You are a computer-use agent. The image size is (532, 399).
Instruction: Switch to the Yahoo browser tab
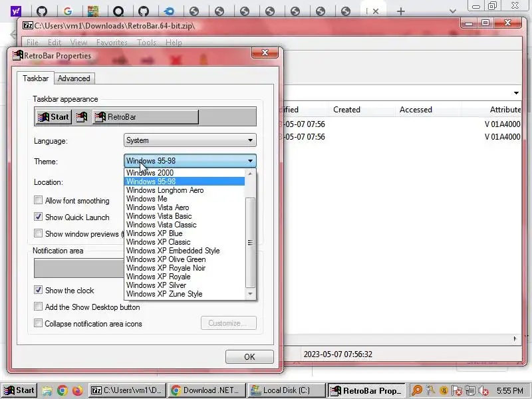click(x=15, y=11)
